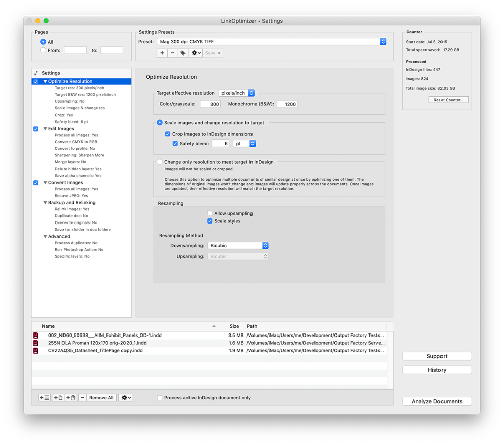
Task: Open the pixels/inch units dropdown
Action: coord(236,93)
